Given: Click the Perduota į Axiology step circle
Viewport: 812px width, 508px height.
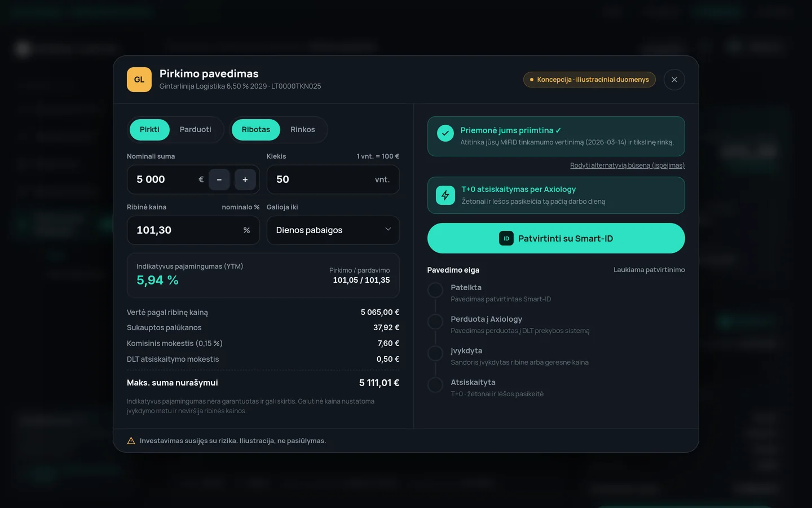Looking at the screenshot, I should pyautogui.click(x=435, y=322).
